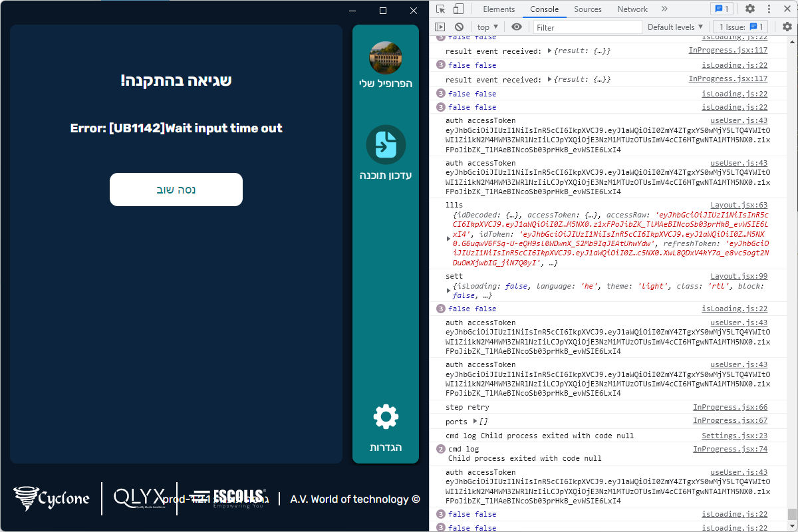
Task: Toggle the console sidebar panel
Action: 440,27
